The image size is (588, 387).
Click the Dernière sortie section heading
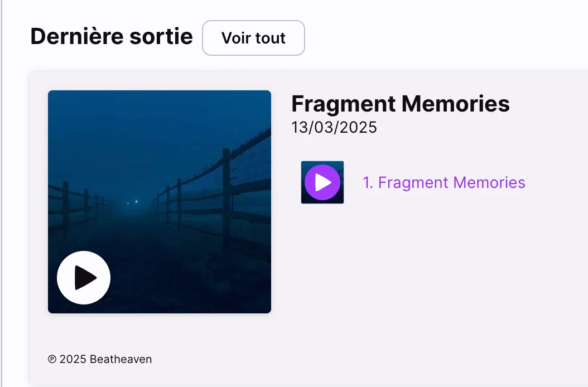click(x=112, y=36)
